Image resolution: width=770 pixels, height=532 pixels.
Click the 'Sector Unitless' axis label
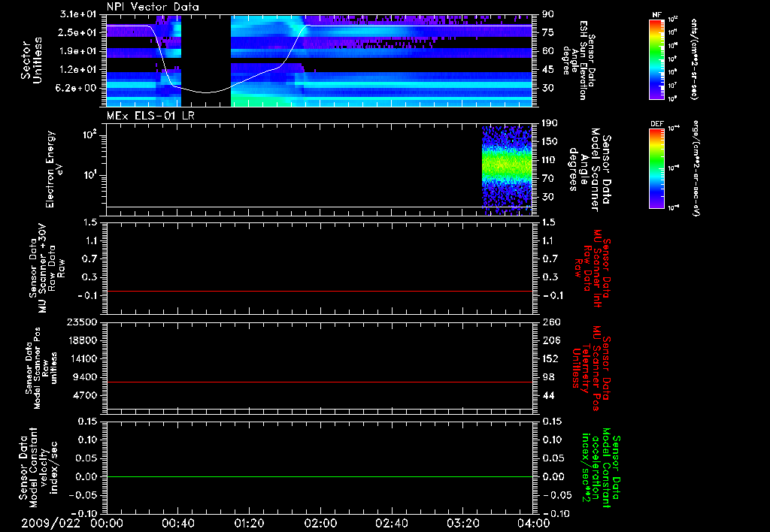[x=32, y=60]
